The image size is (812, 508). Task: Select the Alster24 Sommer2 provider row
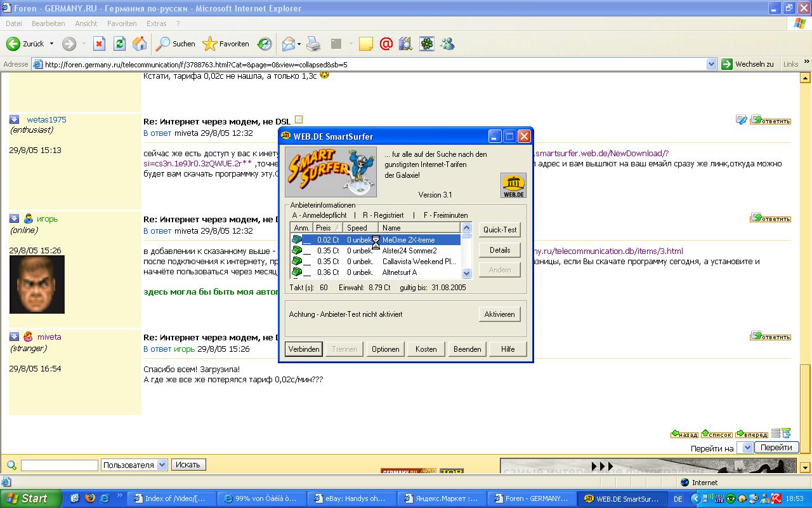pyautogui.click(x=409, y=251)
